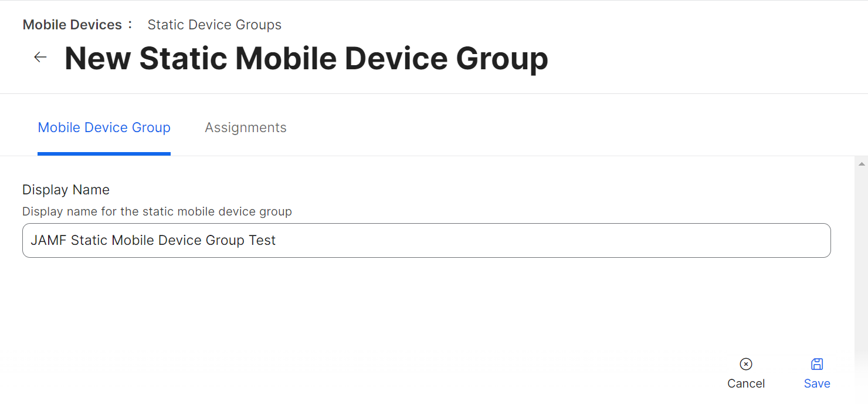Go to Static Device Groups breadcrumb
The width and height of the screenshot is (868, 404).
214,25
